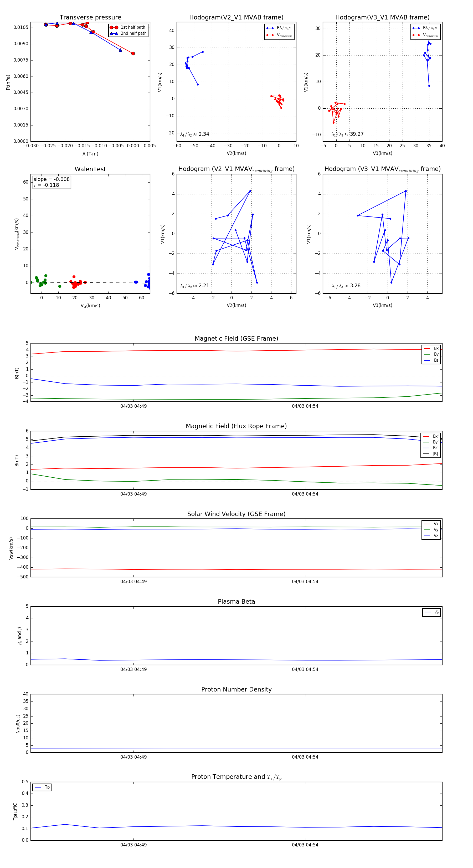This screenshot has height=868, width=473.
Task: Click the 'Transverse pressure' plot title
Action: [90, 18]
